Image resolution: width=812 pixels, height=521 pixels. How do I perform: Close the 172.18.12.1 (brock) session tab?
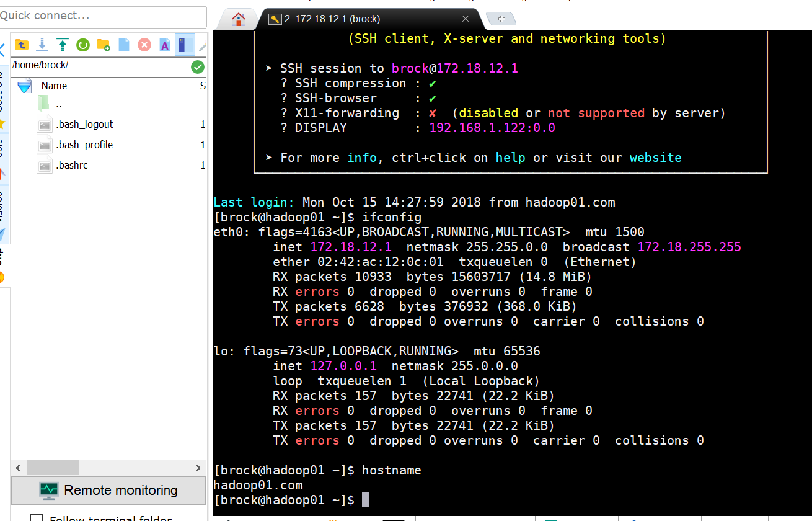[x=466, y=19]
